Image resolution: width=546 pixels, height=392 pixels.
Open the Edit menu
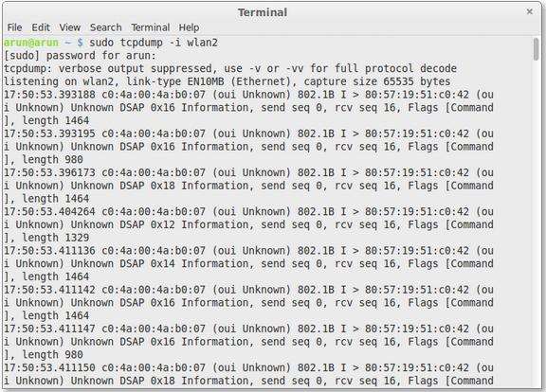41,27
